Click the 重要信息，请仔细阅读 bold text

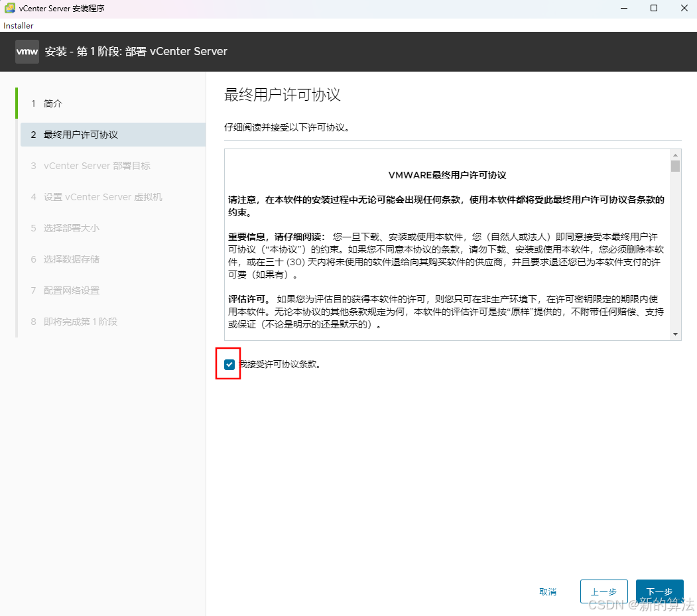pyautogui.click(x=277, y=237)
